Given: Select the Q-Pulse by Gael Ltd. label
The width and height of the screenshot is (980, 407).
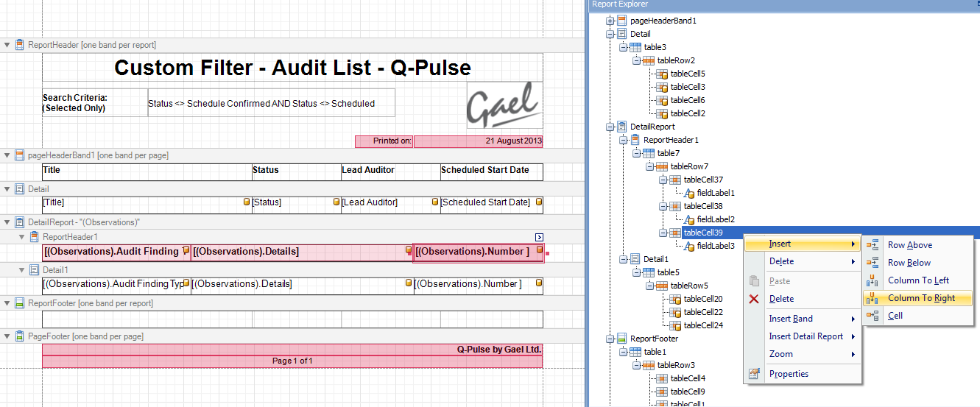Looking at the screenshot, I should click(x=292, y=350).
